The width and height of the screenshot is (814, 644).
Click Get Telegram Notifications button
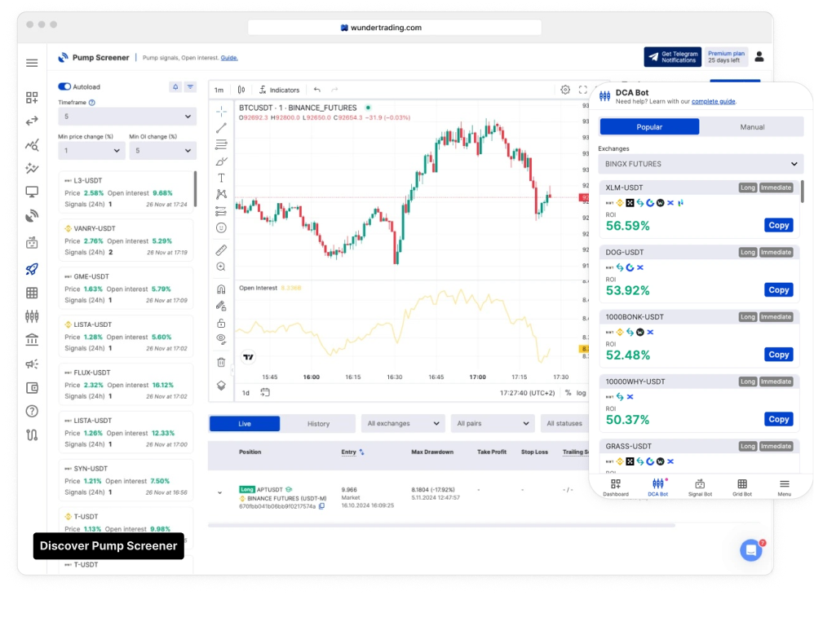tap(672, 56)
